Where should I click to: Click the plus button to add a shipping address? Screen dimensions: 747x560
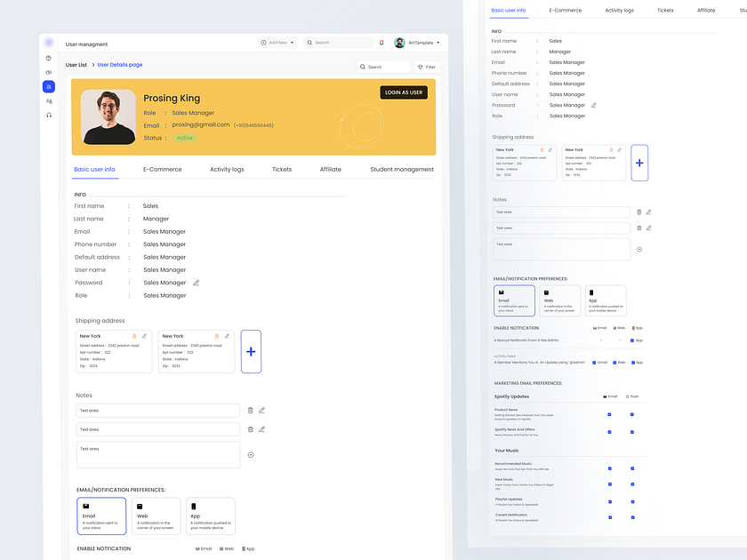pos(250,351)
